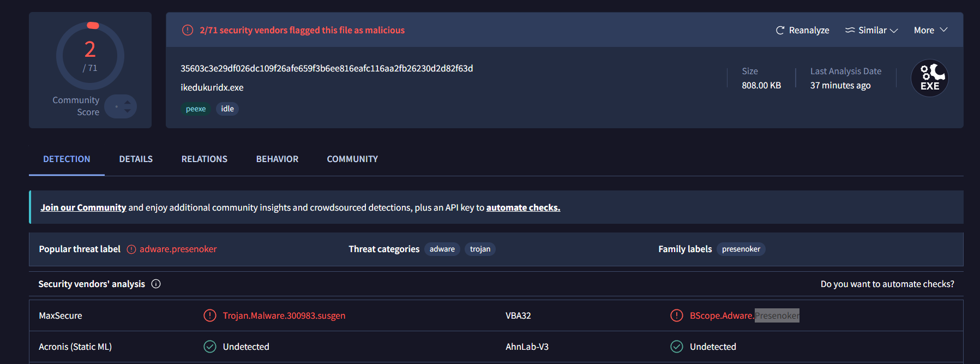Click the Reanalyze refresh icon
This screenshot has width=980, height=364.
[780, 31]
